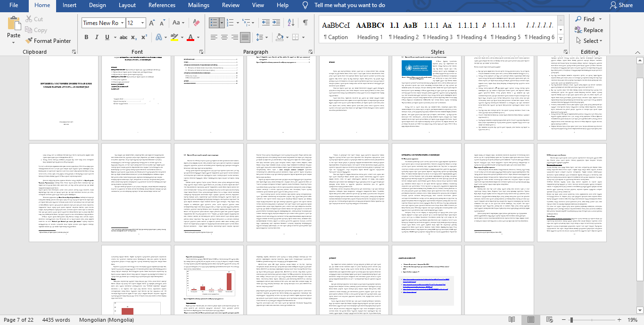Toggle justified text alignment

pos(245,37)
